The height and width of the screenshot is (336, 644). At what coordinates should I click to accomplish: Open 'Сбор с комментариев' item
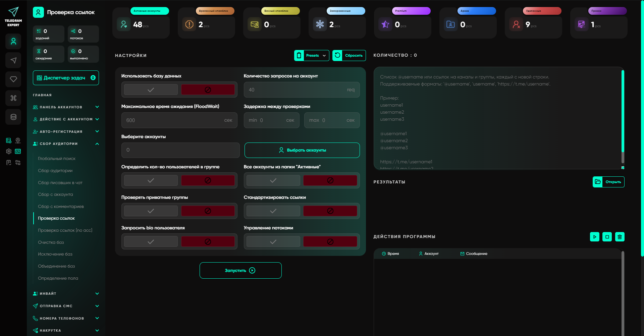click(61, 207)
